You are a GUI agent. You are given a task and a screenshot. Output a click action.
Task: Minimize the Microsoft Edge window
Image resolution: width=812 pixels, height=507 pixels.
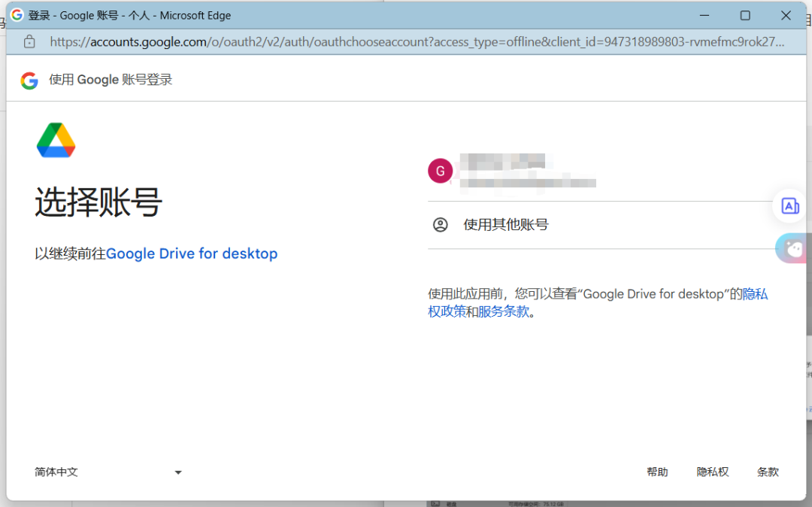coord(704,16)
